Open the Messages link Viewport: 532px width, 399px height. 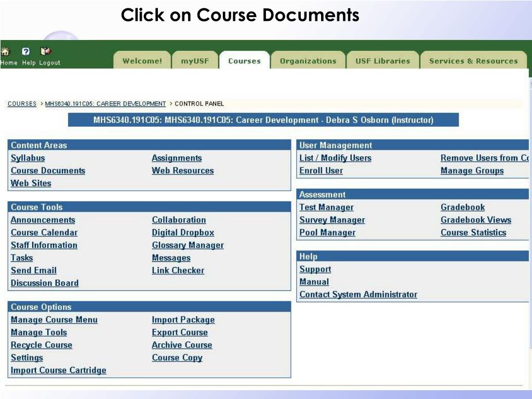click(x=171, y=258)
